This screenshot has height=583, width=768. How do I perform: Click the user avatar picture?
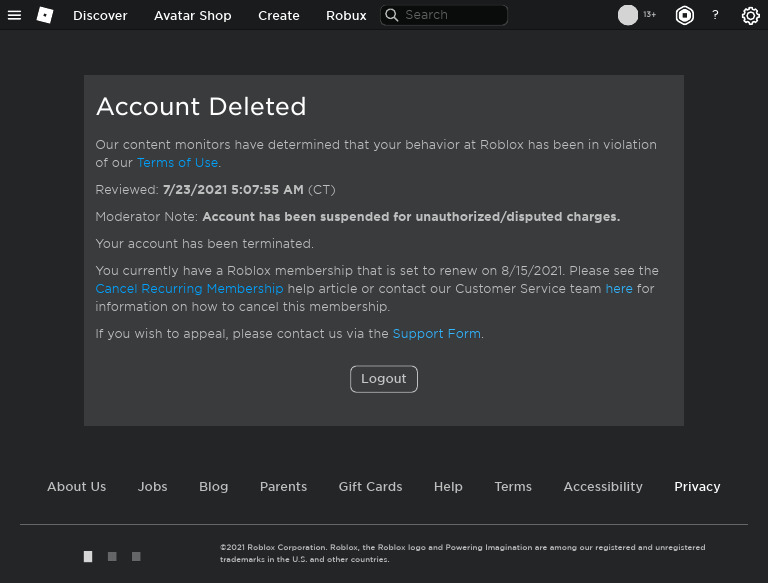click(x=628, y=15)
